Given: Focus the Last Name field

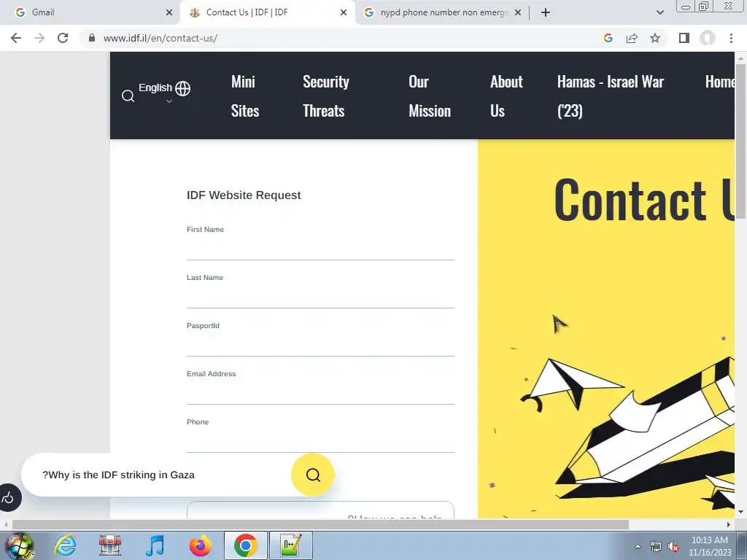Looking at the screenshot, I should (x=320, y=297).
